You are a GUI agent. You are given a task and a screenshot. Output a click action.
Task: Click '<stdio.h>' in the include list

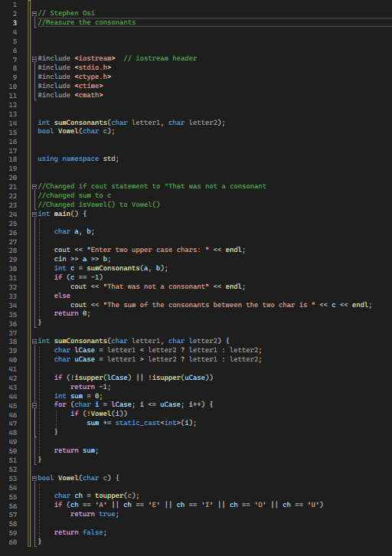click(93, 67)
